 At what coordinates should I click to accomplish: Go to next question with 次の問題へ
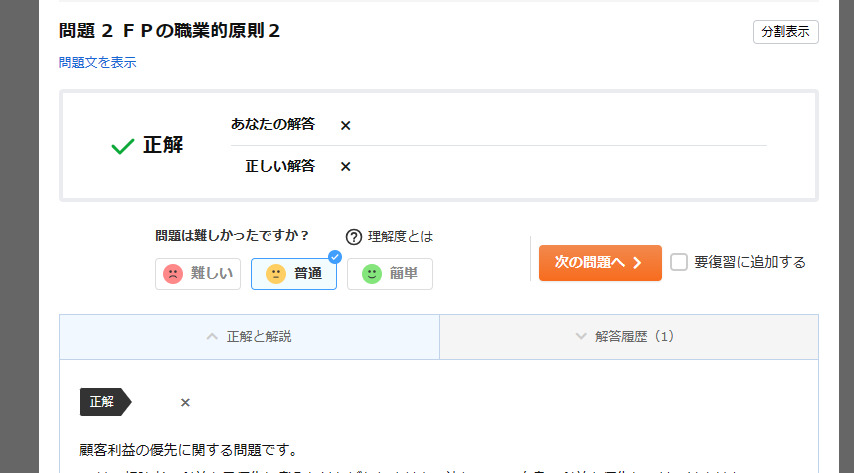tap(600, 262)
